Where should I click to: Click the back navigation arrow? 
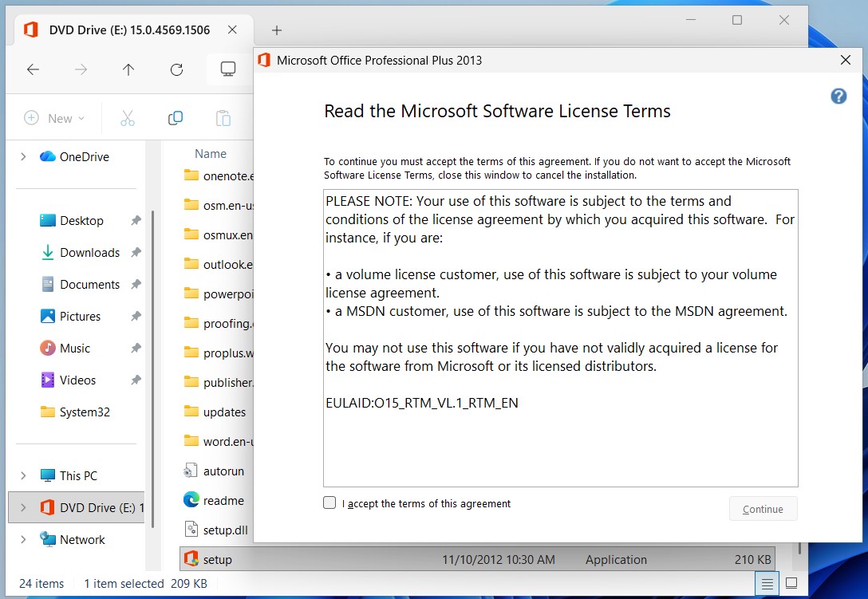tap(33, 69)
